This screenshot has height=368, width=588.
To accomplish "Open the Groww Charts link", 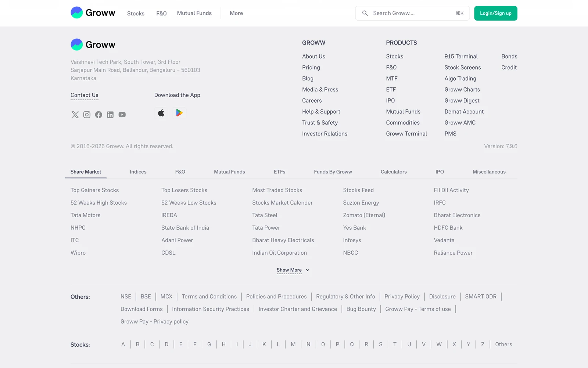I will [462, 89].
